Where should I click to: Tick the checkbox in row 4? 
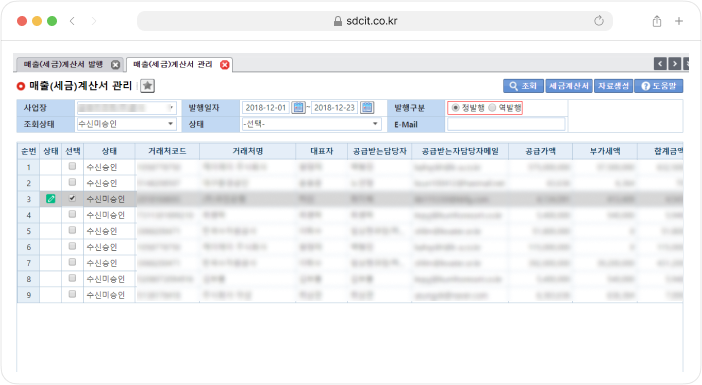(x=72, y=214)
